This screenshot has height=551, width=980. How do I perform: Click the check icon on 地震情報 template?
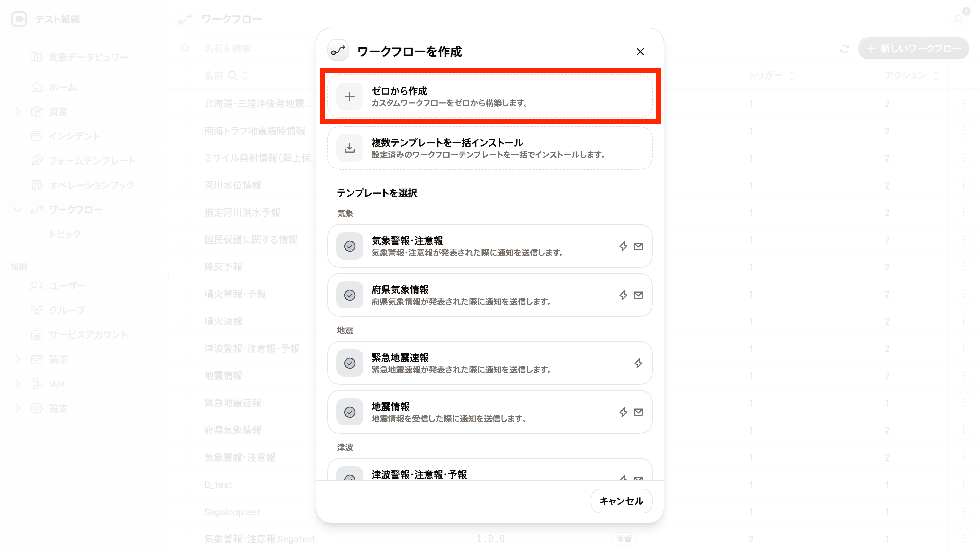click(x=349, y=412)
